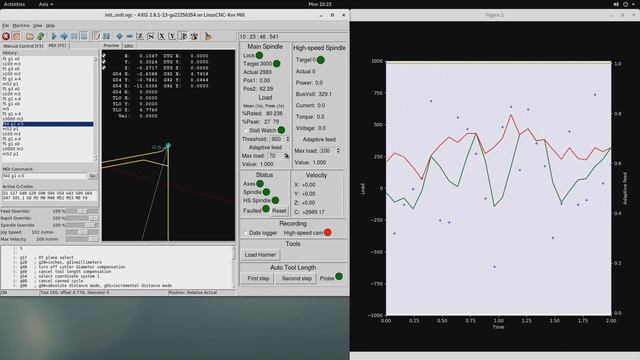Click the timestamp field above Main Spindle
640x360 pixels.
(292, 37)
